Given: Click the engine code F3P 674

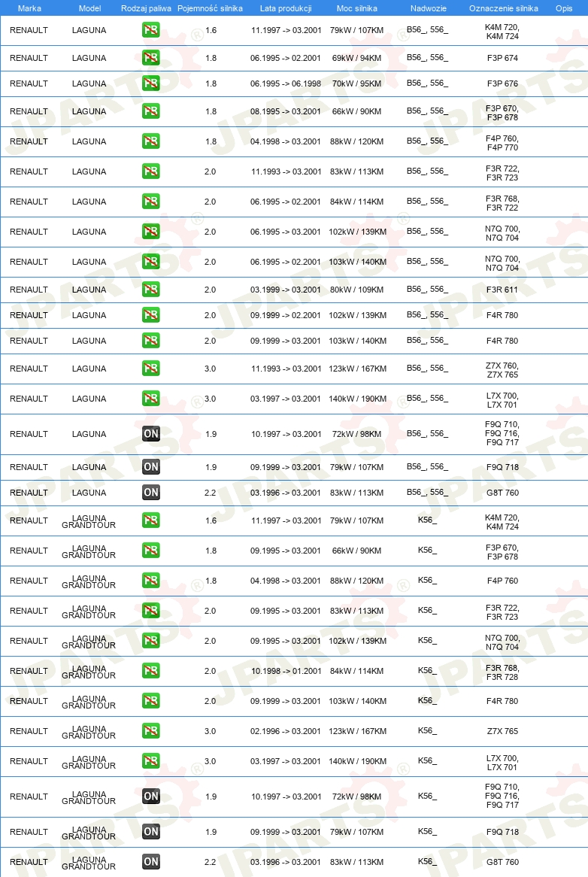Looking at the screenshot, I should coord(502,58).
